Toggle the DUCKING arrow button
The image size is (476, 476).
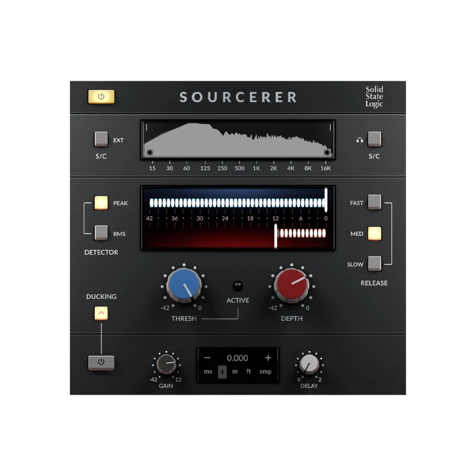point(101,313)
